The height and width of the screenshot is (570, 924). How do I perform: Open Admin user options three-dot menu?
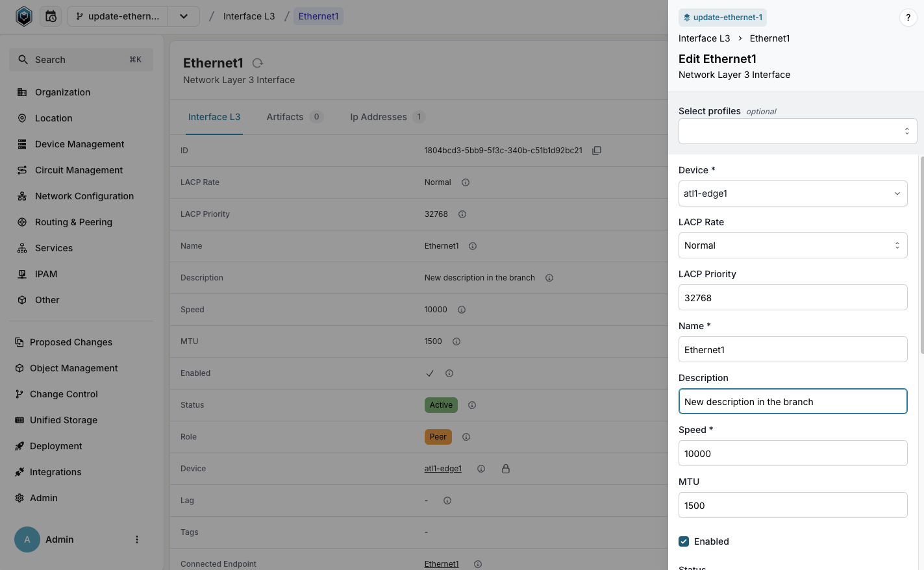point(137,539)
